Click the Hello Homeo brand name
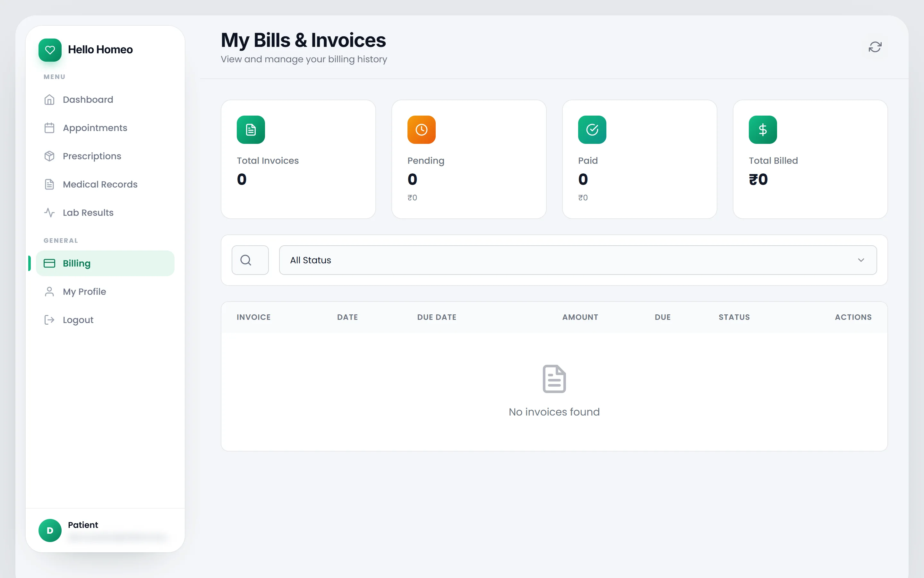This screenshot has width=924, height=578. tap(100, 50)
